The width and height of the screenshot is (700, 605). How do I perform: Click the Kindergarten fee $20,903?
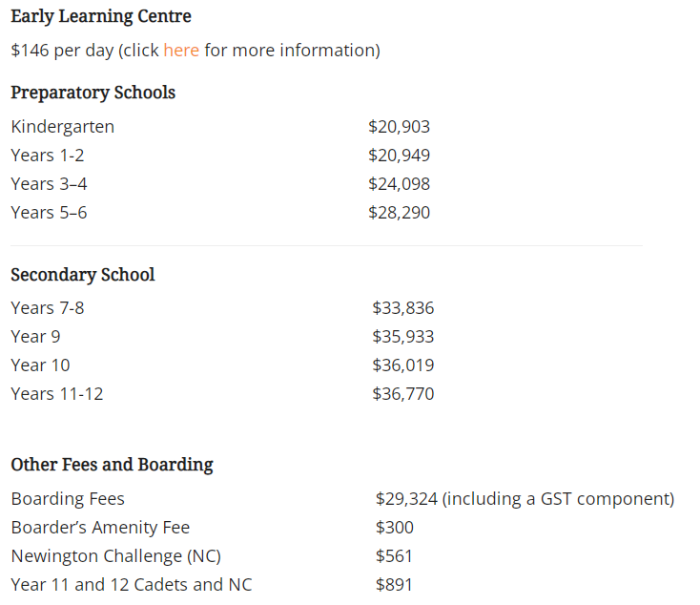click(399, 126)
